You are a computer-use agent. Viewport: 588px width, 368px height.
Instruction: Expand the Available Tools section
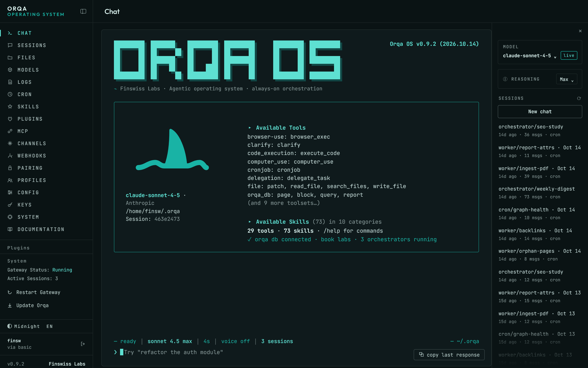[277, 128]
